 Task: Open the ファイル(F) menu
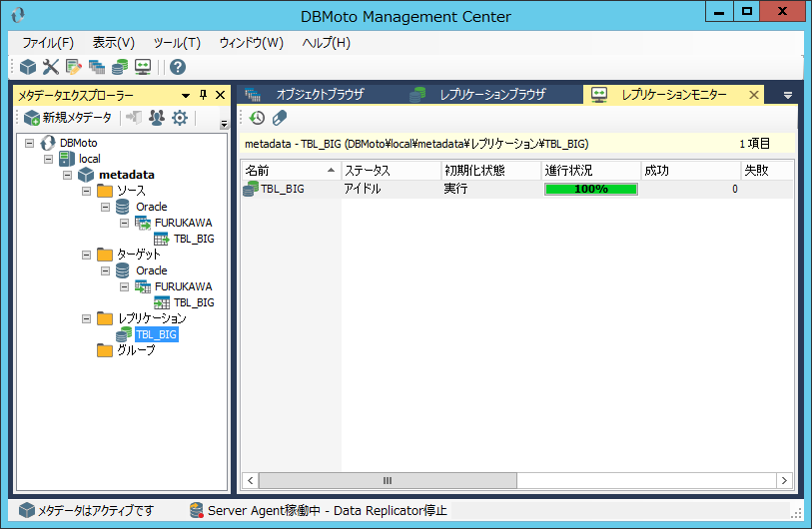[x=48, y=43]
